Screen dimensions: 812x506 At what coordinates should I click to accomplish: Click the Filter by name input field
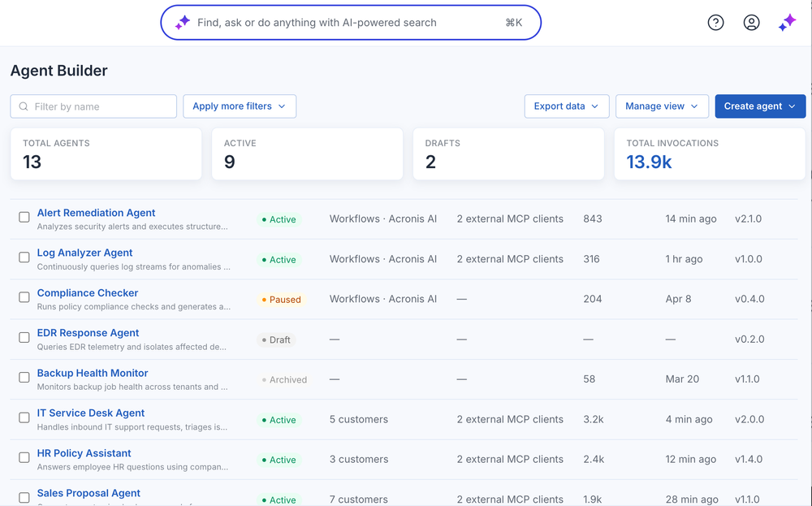[93, 106]
